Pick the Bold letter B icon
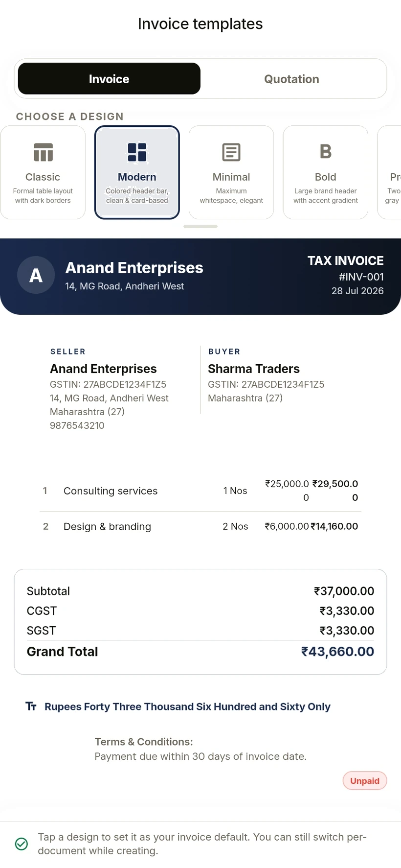Image resolution: width=401 pixels, height=868 pixels. click(x=326, y=152)
